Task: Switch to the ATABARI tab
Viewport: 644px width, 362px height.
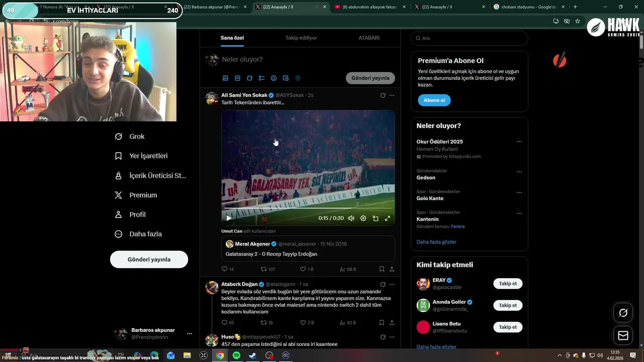Action: (369, 38)
